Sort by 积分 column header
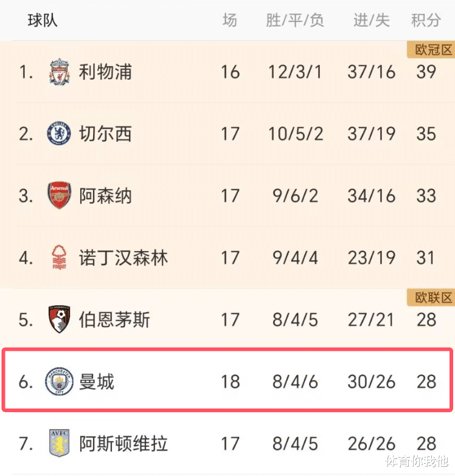This screenshot has height=476, width=455. coord(426,20)
